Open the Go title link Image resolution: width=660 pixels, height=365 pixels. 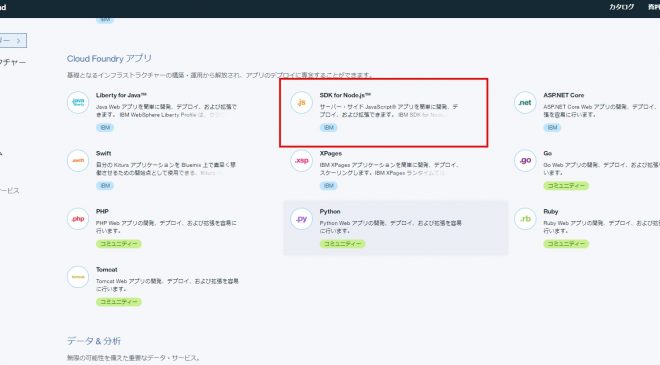pyautogui.click(x=547, y=153)
